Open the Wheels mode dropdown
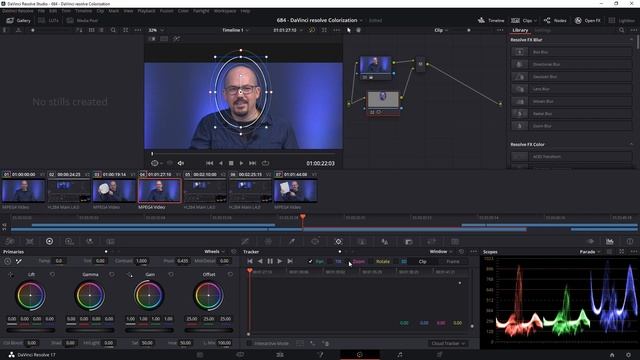Viewport: 640px width, 360px height. click(214, 252)
